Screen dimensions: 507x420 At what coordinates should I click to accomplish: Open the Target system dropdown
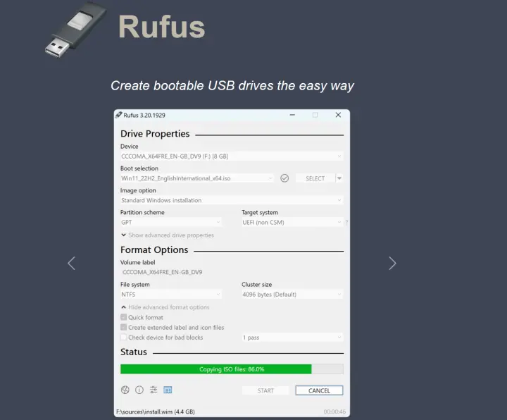tap(292, 222)
